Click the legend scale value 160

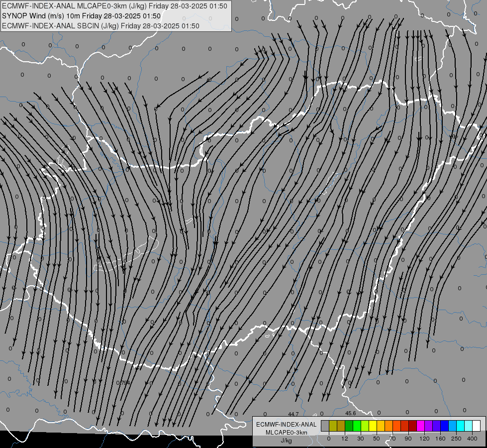[x=440, y=439]
